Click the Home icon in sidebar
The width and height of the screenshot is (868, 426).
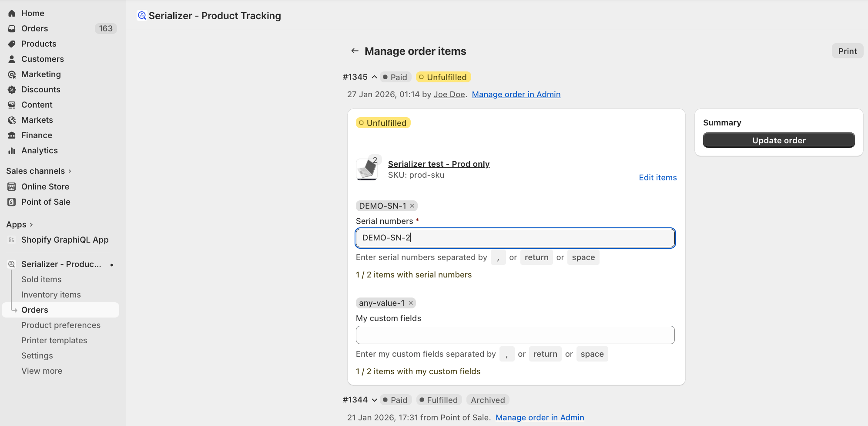[x=12, y=14]
